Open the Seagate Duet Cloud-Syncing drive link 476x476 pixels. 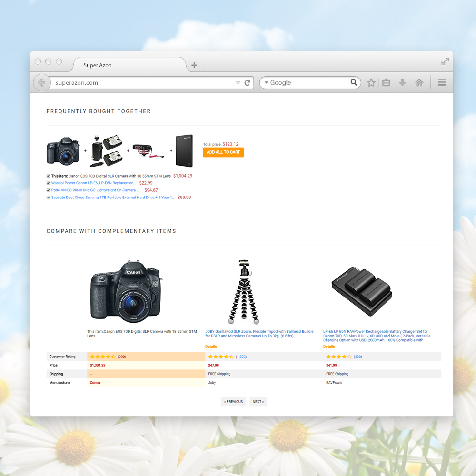[x=113, y=198]
